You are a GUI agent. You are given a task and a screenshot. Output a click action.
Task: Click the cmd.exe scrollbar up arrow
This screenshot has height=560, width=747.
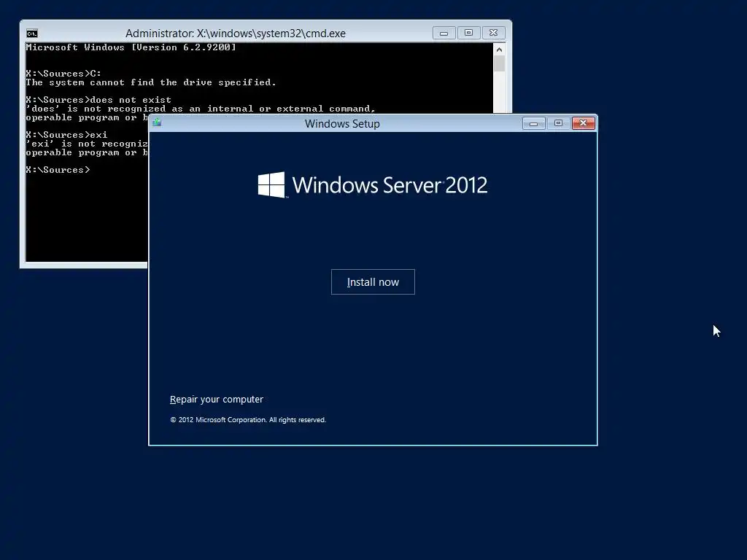[x=499, y=50]
